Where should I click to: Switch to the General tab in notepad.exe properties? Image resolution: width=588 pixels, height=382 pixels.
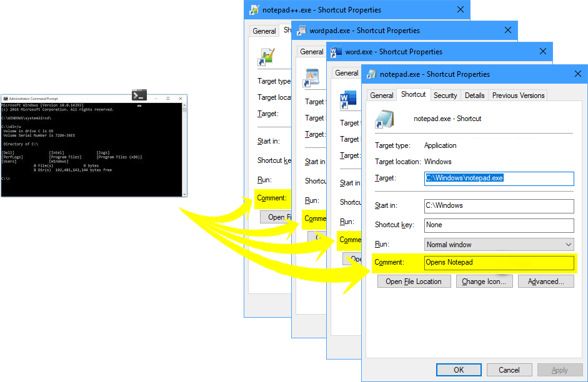[x=381, y=95]
